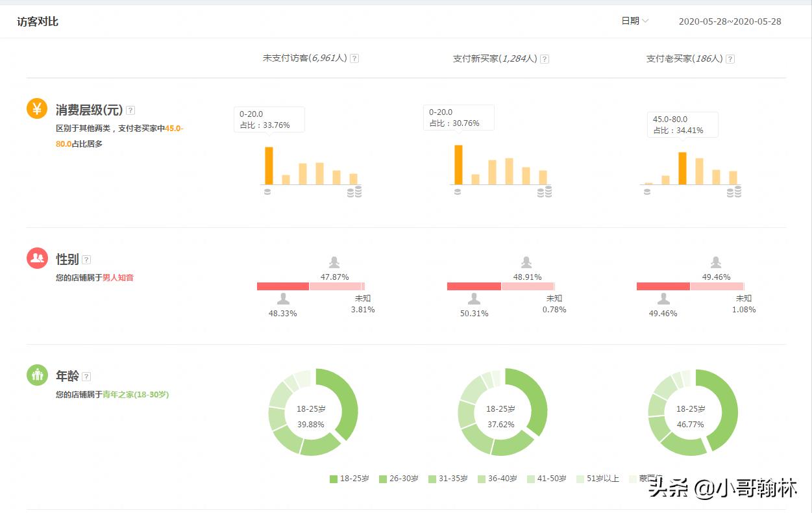
Task: Click the male figure icon above 50.31%
Action: coord(473,299)
